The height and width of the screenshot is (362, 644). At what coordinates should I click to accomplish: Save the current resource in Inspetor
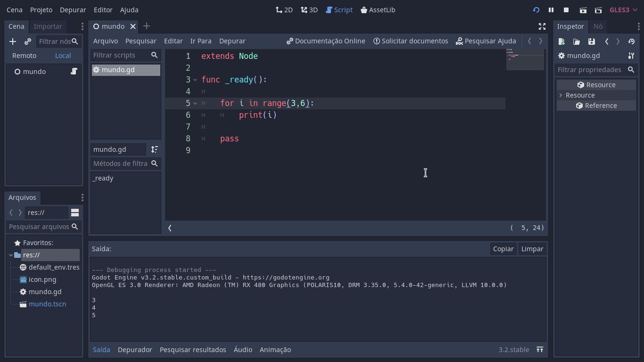tap(592, 41)
